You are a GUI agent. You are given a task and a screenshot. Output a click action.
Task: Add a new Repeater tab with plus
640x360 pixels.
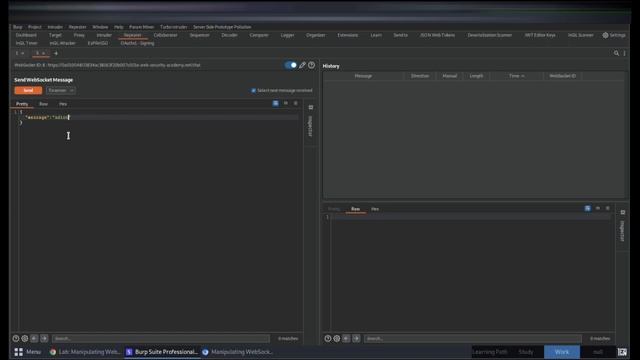coord(56,53)
